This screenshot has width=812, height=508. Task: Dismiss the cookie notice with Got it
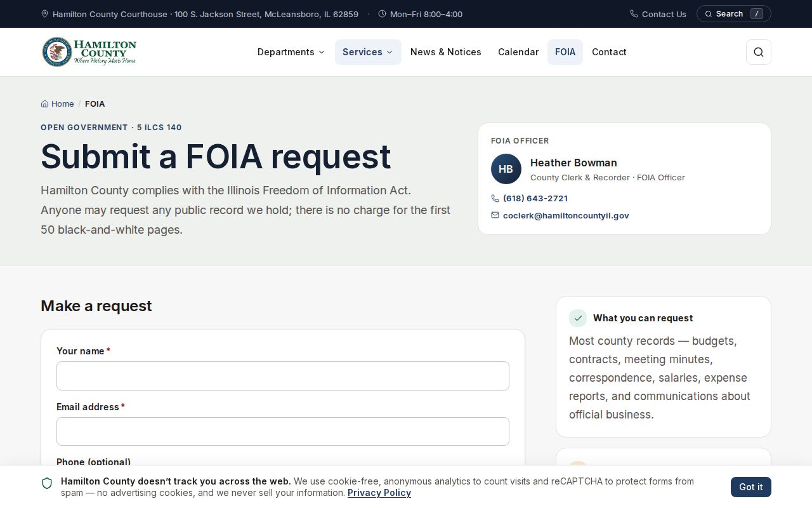click(751, 487)
